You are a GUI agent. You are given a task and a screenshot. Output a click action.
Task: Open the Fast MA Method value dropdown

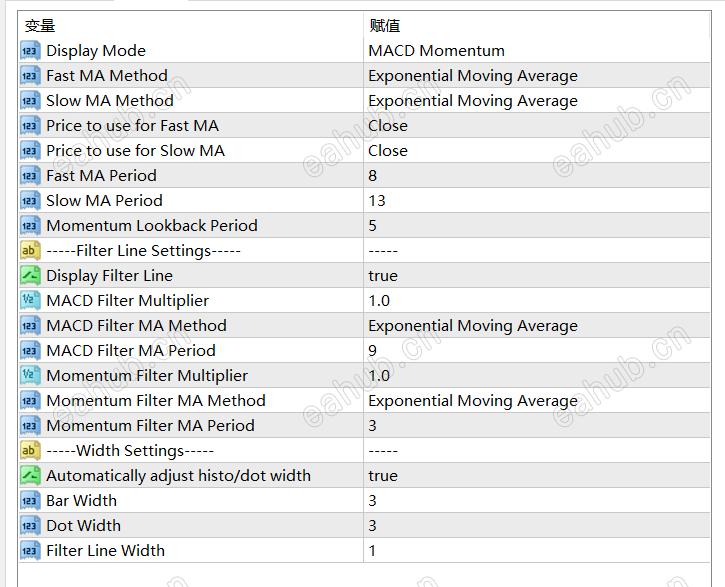coord(472,76)
